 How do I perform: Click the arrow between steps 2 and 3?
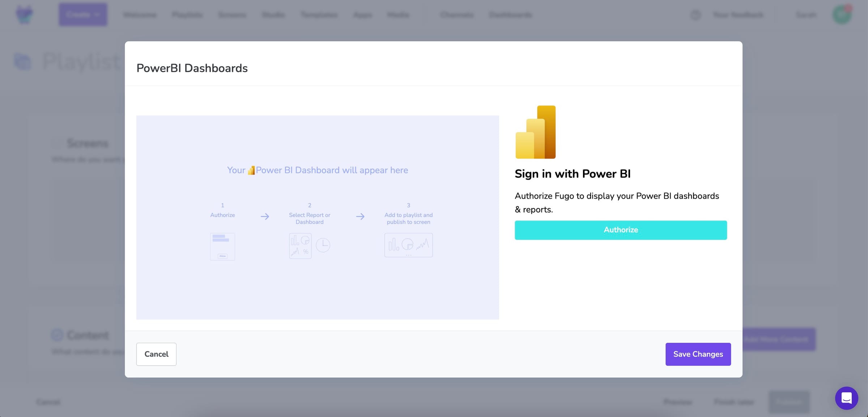(x=360, y=216)
